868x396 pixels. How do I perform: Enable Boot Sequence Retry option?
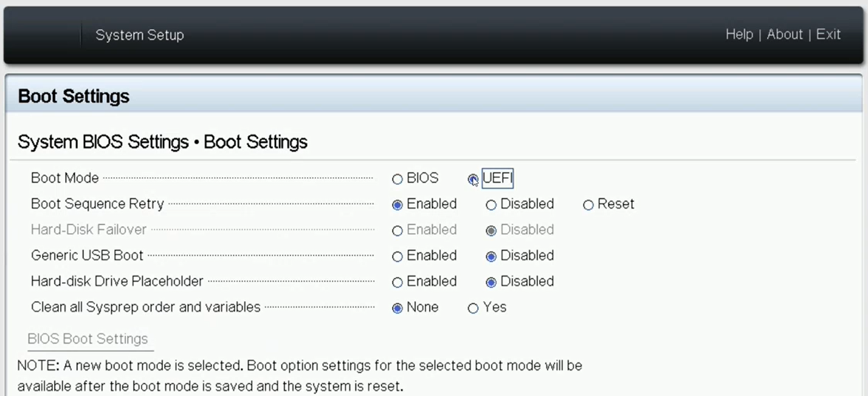(398, 205)
